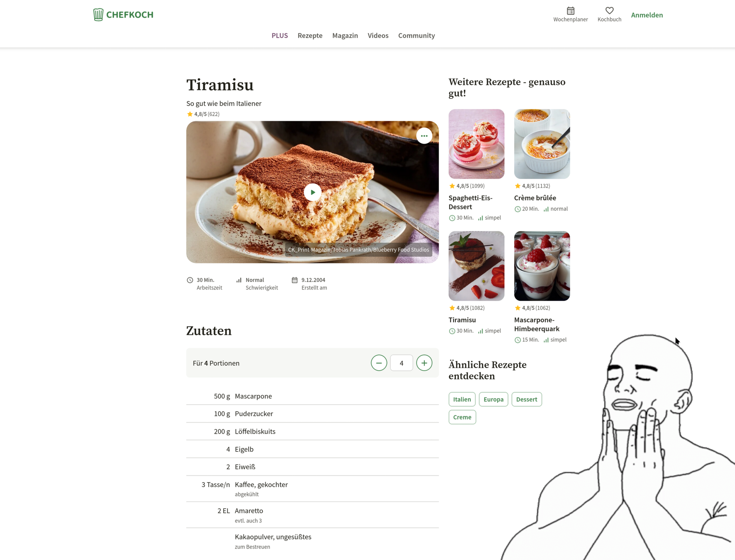Image resolution: width=735 pixels, height=560 pixels.
Task: Open the Kochbuch heart icon
Action: (609, 11)
